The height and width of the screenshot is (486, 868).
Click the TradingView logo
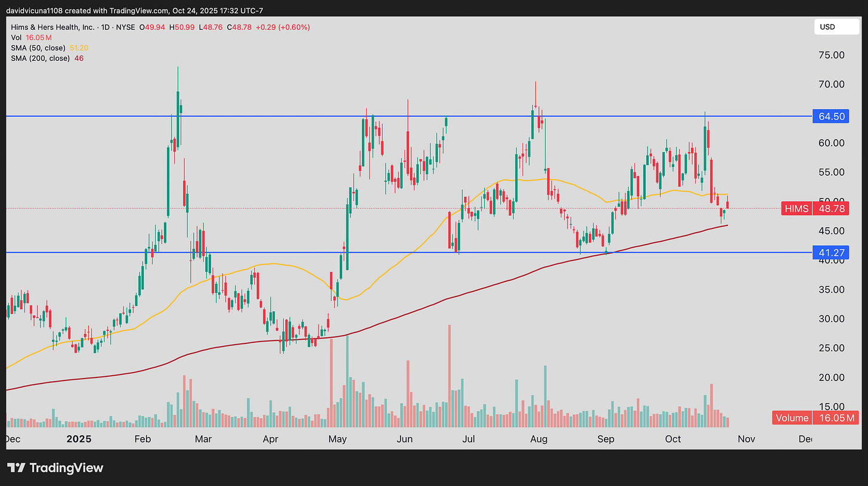click(x=55, y=468)
